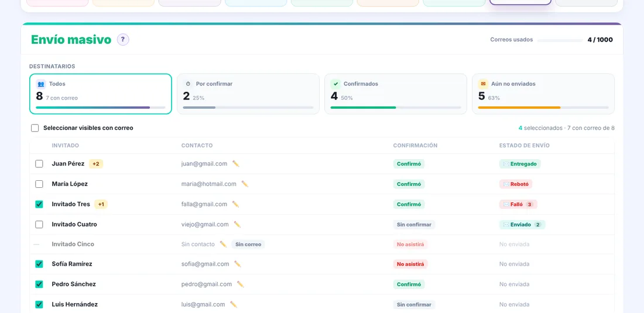
Task: Select the Confirmados filter card
Action: click(x=396, y=94)
